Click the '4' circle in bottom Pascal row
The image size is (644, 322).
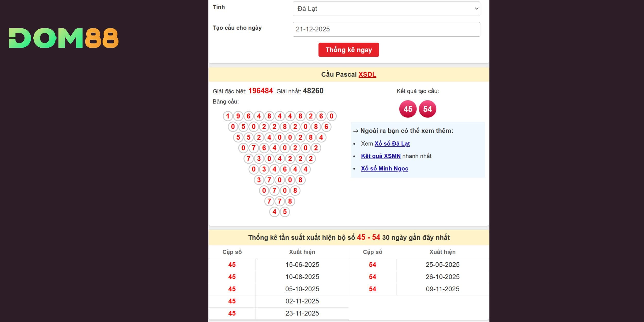click(274, 212)
